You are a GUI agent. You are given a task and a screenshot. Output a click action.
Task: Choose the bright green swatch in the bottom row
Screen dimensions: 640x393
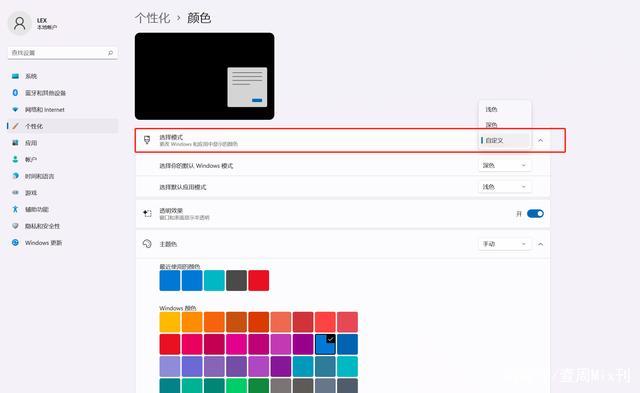236,386
